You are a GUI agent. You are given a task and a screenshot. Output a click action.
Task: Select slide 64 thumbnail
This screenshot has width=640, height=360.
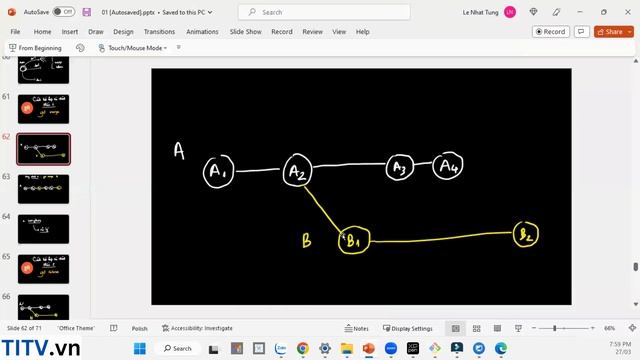pyautogui.click(x=43, y=229)
